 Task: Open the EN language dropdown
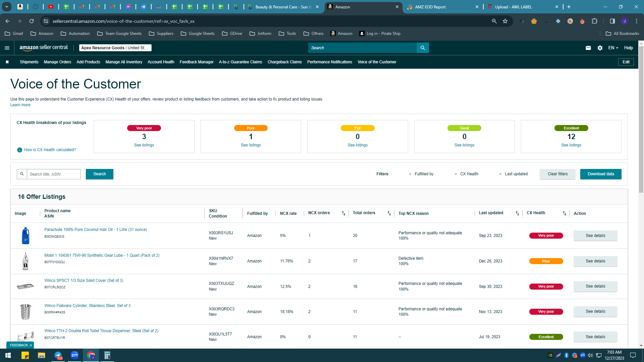coord(613,48)
